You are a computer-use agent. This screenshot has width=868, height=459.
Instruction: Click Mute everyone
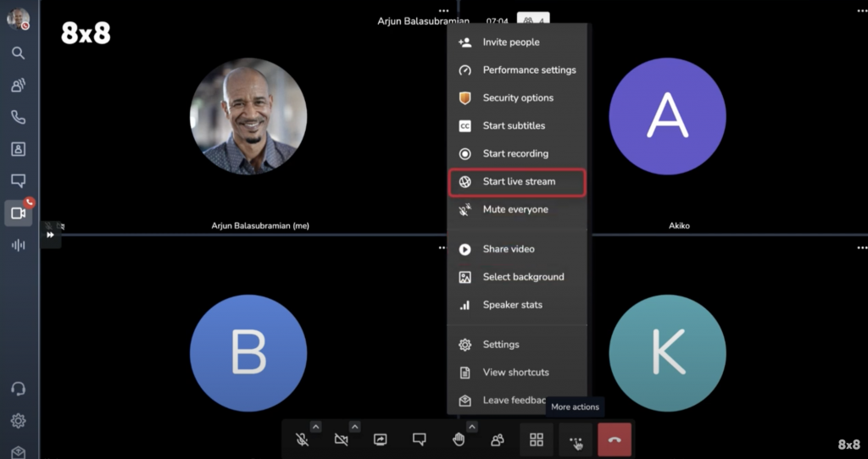pos(515,209)
